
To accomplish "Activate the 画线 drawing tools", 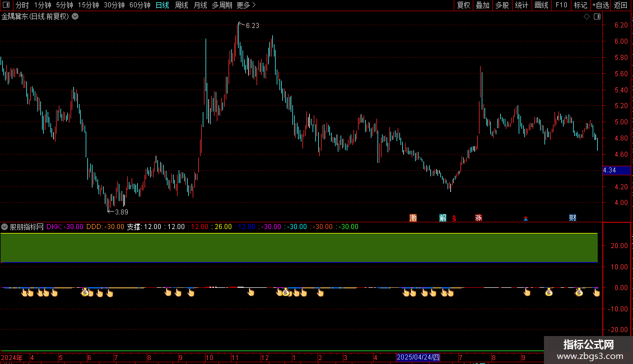I will pyautogui.click(x=541, y=5).
